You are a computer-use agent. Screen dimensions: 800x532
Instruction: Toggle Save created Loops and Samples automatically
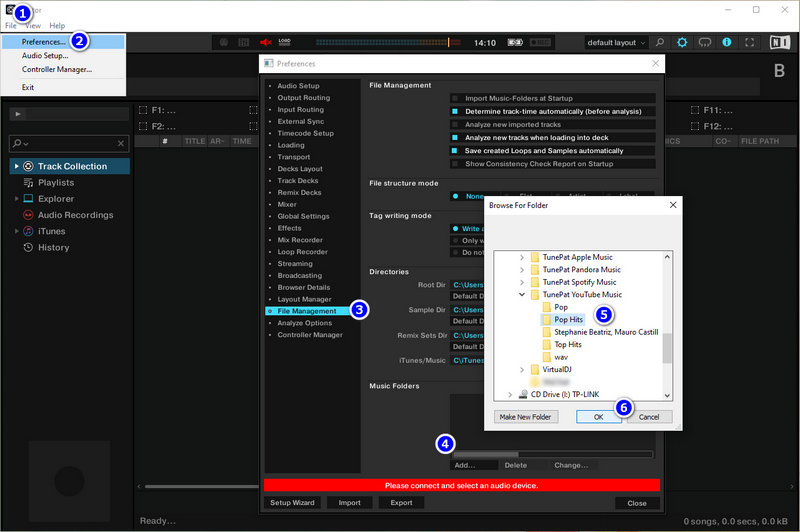[455, 151]
